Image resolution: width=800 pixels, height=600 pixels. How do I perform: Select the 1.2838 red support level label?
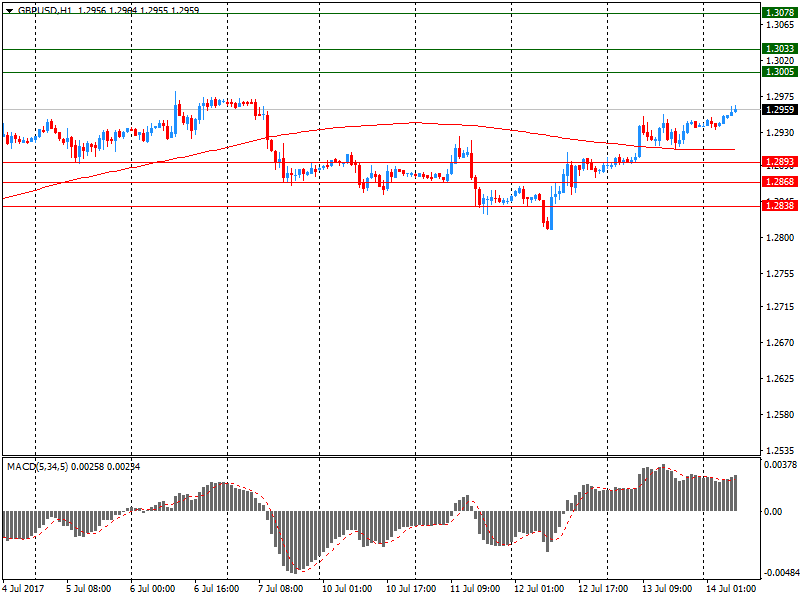pos(779,206)
